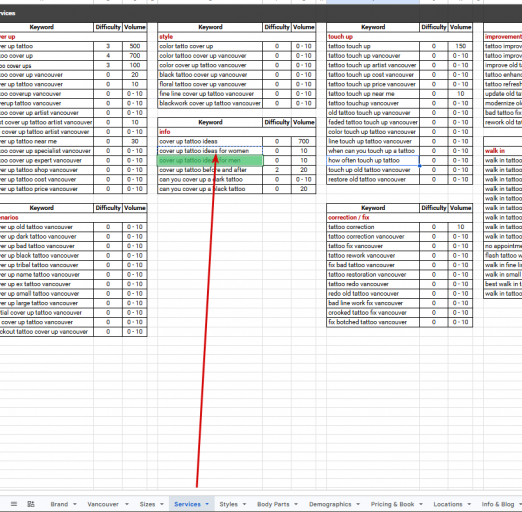
Task: Click the red 'correction / fix' category label
Action: coord(349,217)
